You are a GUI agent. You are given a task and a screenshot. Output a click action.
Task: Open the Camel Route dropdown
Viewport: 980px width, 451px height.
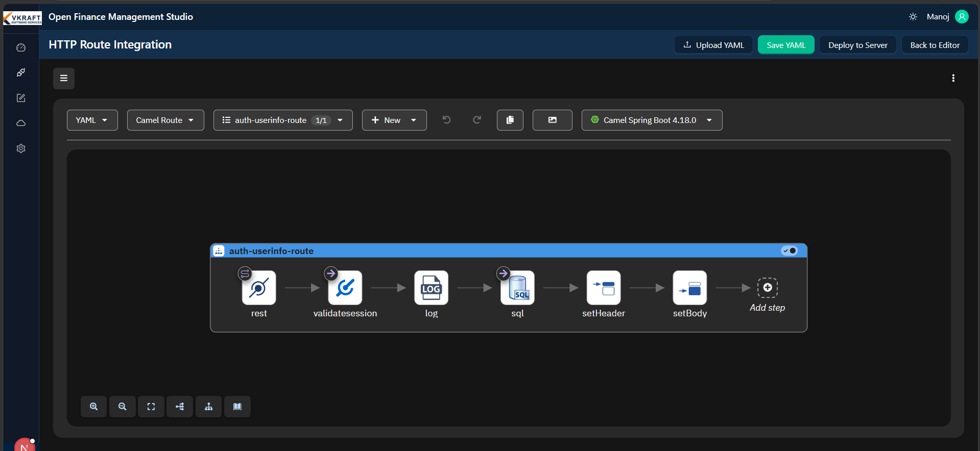tap(165, 120)
